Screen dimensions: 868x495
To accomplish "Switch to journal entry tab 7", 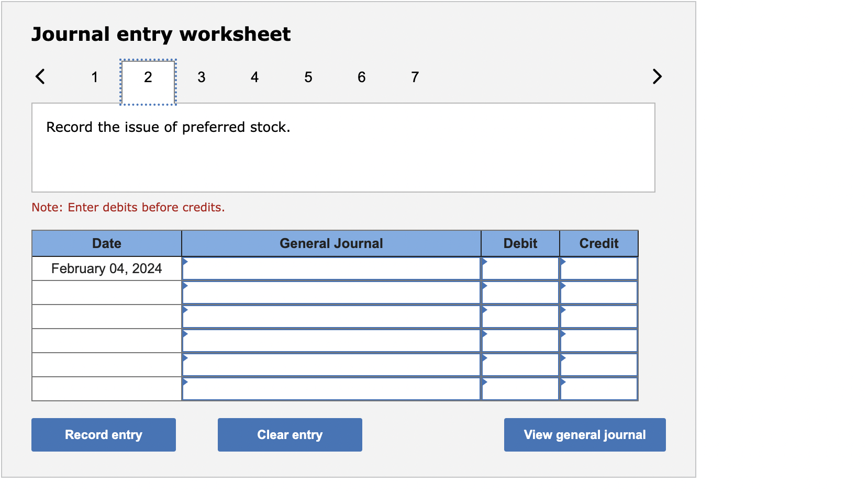I will point(415,77).
